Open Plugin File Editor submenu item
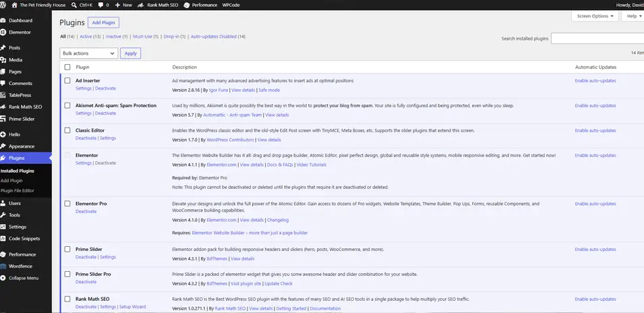The image size is (644, 313). point(18,191)
